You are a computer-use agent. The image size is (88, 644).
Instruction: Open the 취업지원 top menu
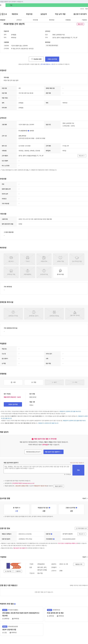[x=29, y=14]
